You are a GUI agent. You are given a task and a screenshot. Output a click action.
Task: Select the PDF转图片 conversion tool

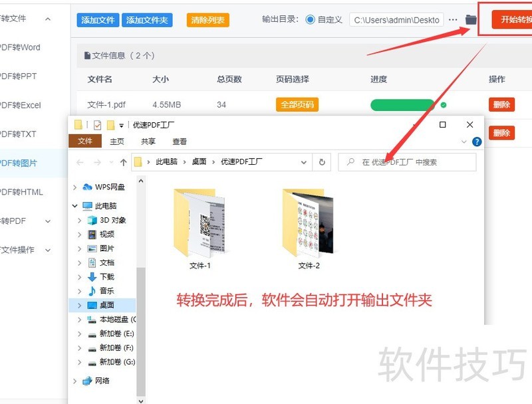pos(19,161)
